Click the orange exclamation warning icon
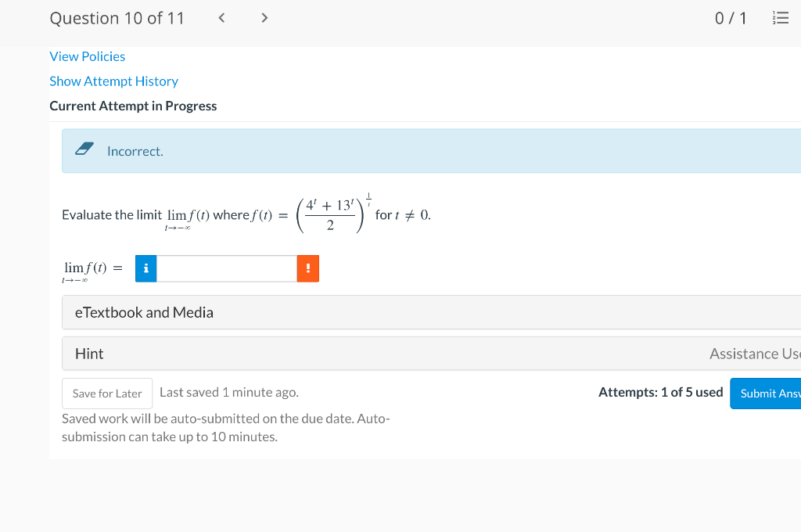 point(307,268)
